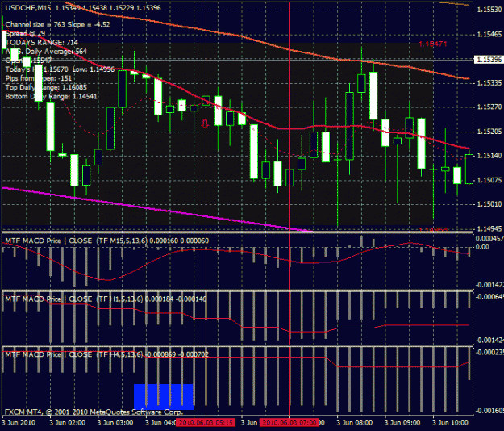
Task: Select the USDCHF,M15 chart title
Action: (x=28, y=8)
